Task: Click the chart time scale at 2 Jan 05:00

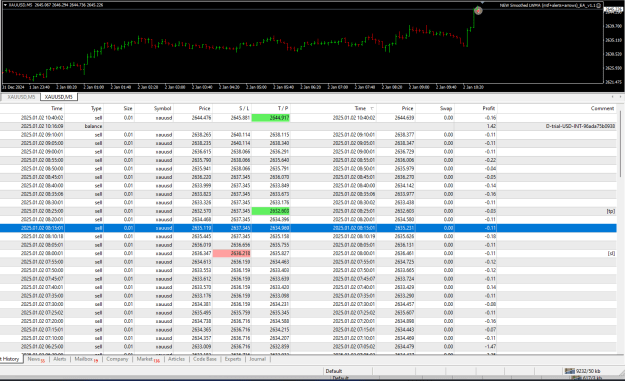Action: pos(256,87)
